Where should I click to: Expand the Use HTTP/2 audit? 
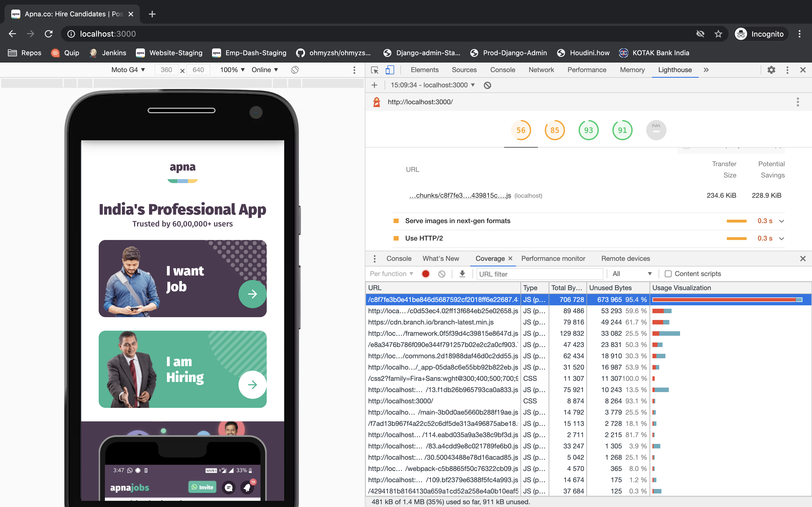782,238
